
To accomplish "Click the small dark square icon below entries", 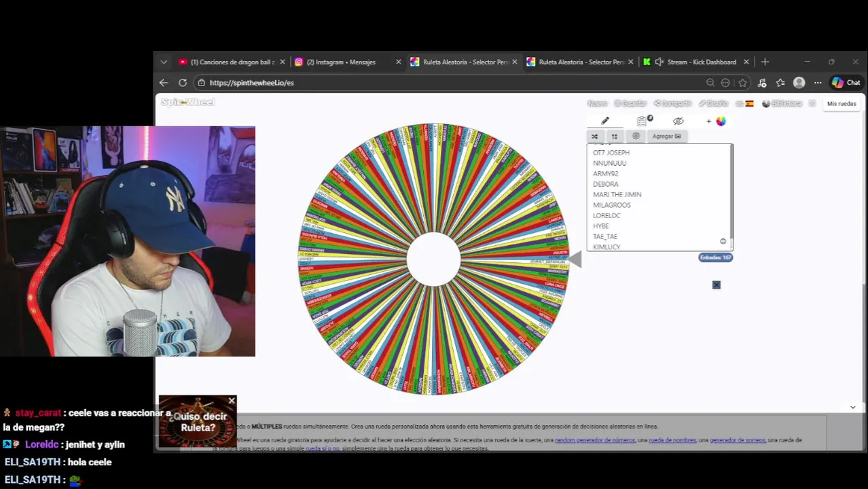I will (x=716, y=285).
